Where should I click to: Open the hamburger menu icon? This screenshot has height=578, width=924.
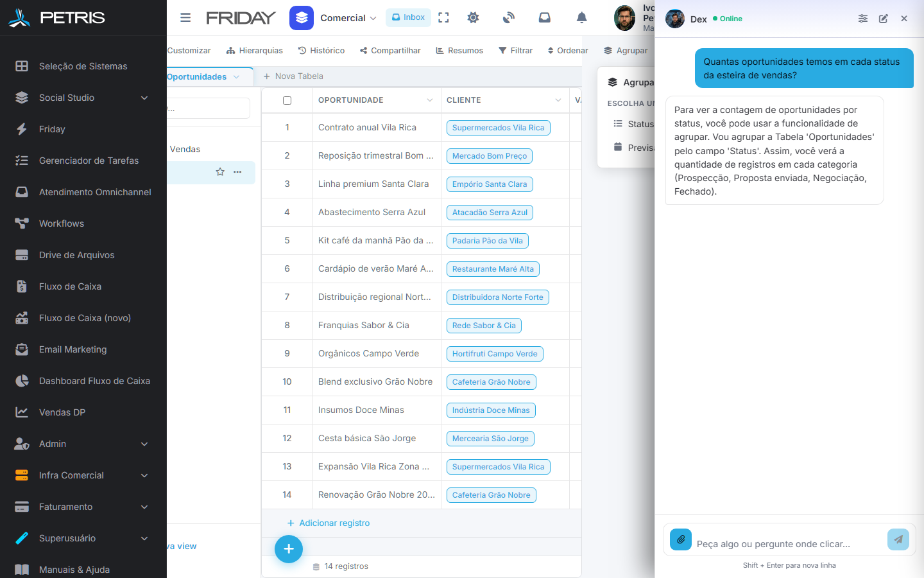(185, 18)
